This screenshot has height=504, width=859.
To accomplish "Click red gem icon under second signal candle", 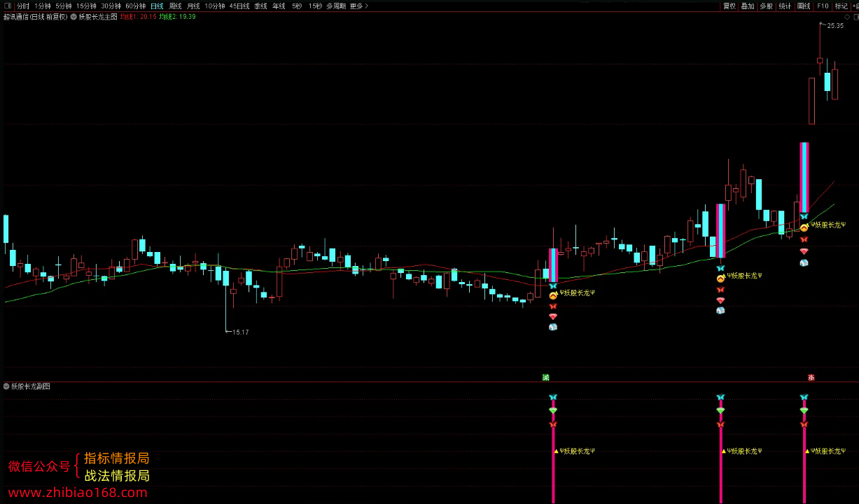I will point(720,300).
